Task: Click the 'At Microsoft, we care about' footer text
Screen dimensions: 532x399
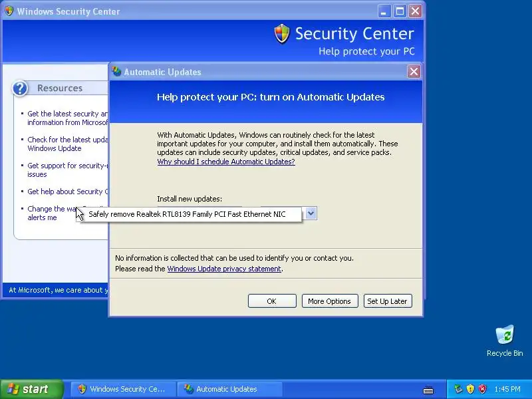Action: tap(59, 290)
